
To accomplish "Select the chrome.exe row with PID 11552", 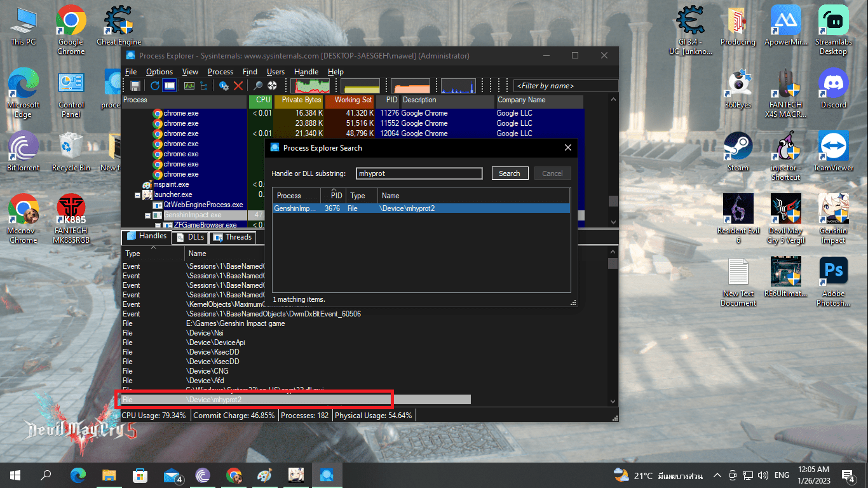I will [x=353, y=123].
